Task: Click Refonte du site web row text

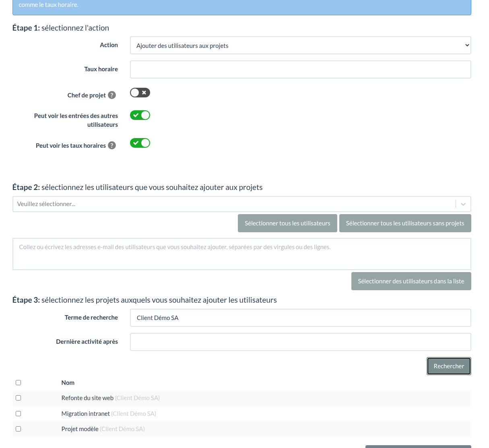Action: pos(87,398)
